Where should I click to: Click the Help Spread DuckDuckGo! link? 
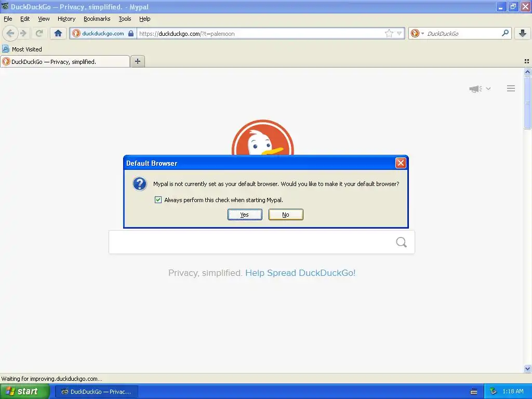point(300,273)
